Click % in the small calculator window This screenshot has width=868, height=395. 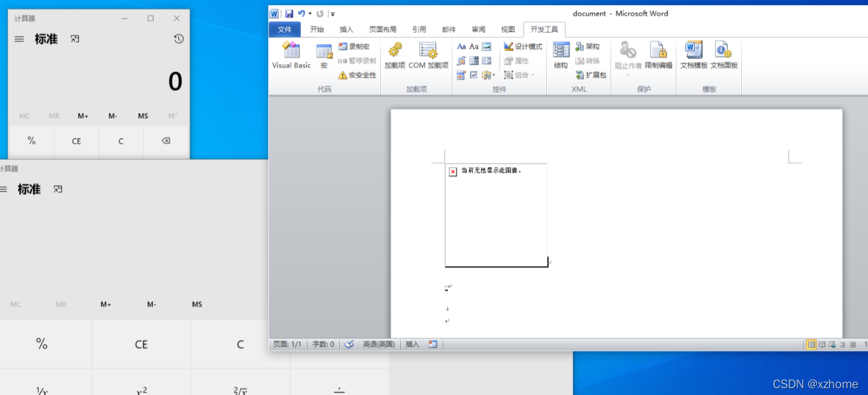[32, 141]
